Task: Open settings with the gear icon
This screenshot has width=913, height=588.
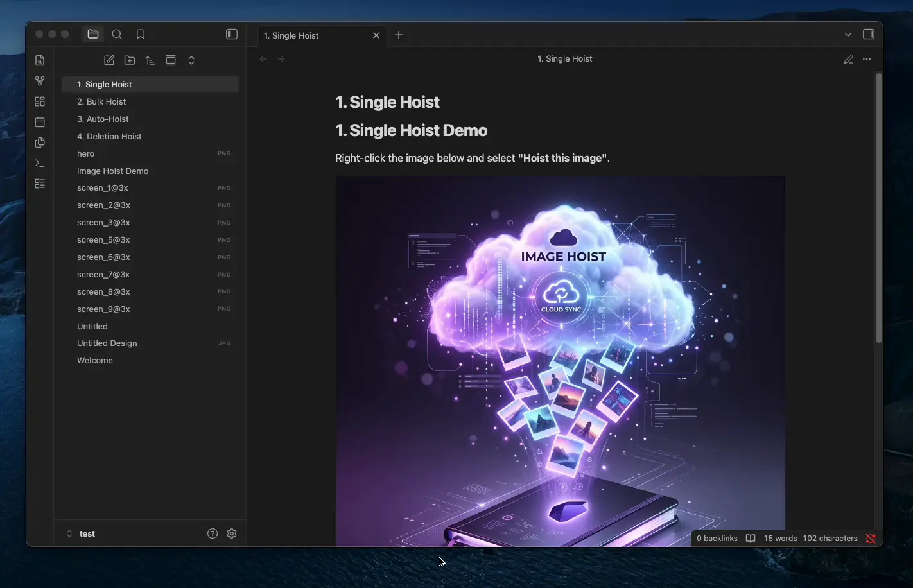Action: pyautogui.click(x=232, y=533)
